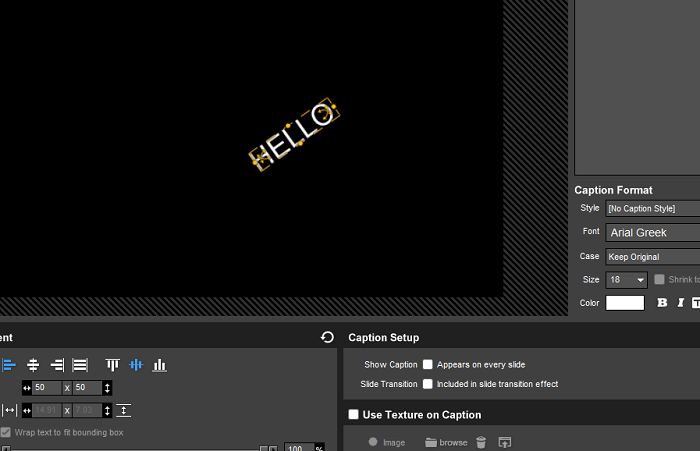Toggle italic caption text
The width and height of the screenshot is (700, 451).
pyautogui.click(x=680, y=303)
